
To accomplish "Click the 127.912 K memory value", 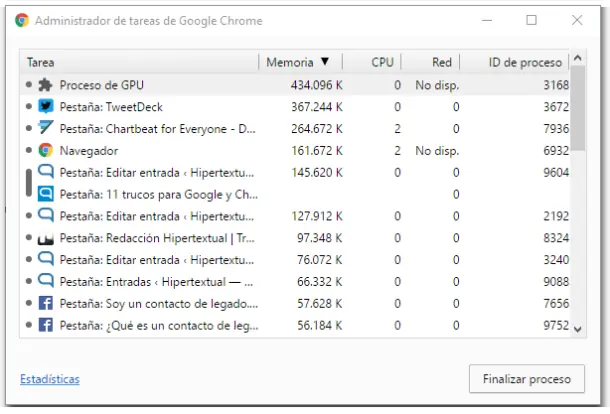I will click(x=317, y=216).
